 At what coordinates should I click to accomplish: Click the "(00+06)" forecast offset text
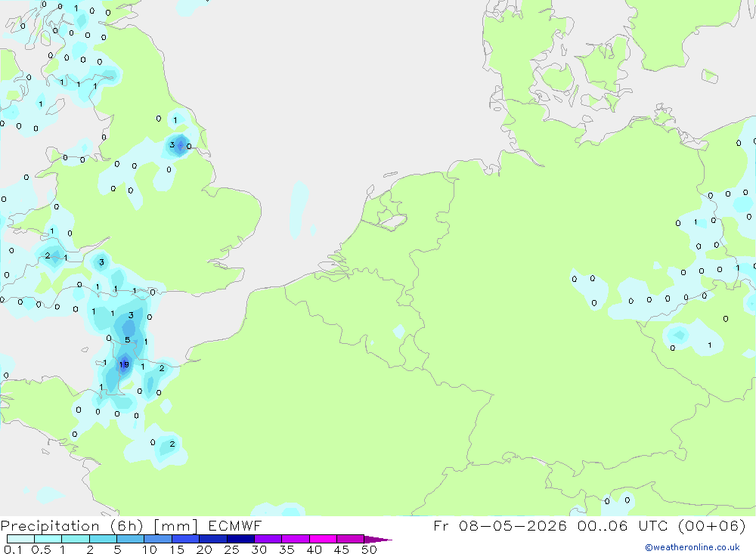pyautogui.click(x=711, y=525)
